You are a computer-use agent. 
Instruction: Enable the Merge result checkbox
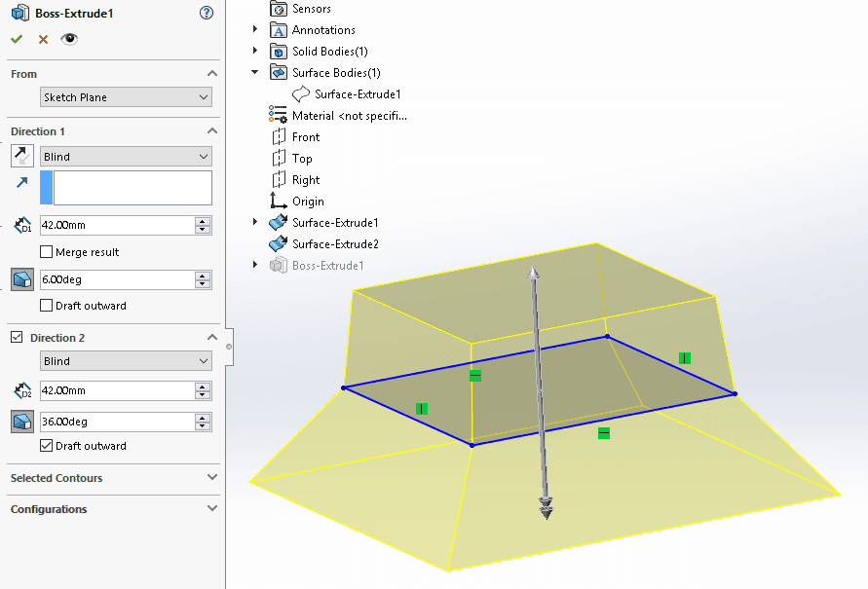pos(47,252)
